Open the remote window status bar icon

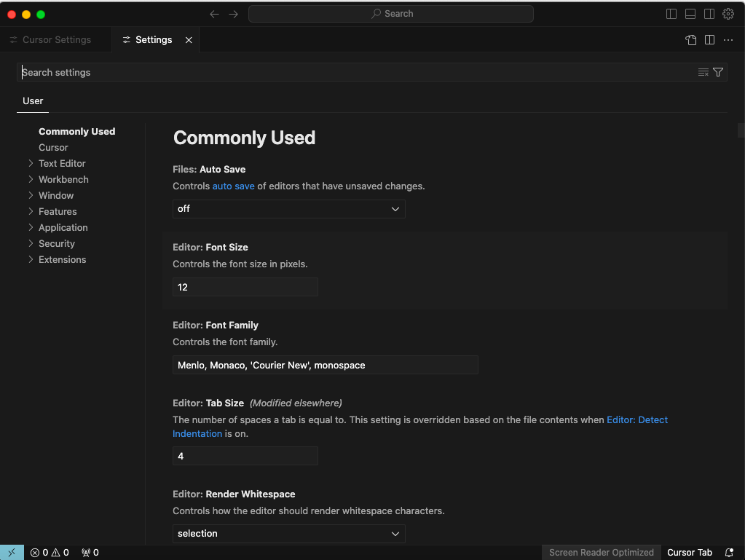[12, 553]
